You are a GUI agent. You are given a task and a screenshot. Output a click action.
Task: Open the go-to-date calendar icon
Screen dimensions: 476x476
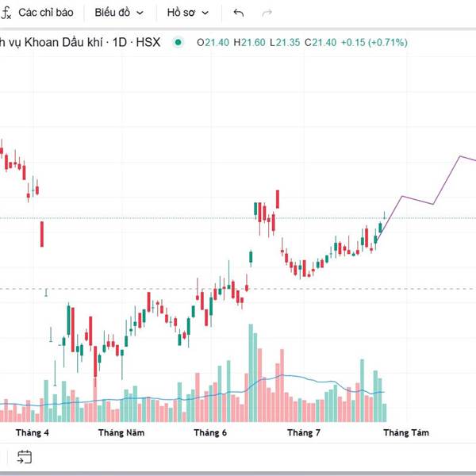point(25,457)
